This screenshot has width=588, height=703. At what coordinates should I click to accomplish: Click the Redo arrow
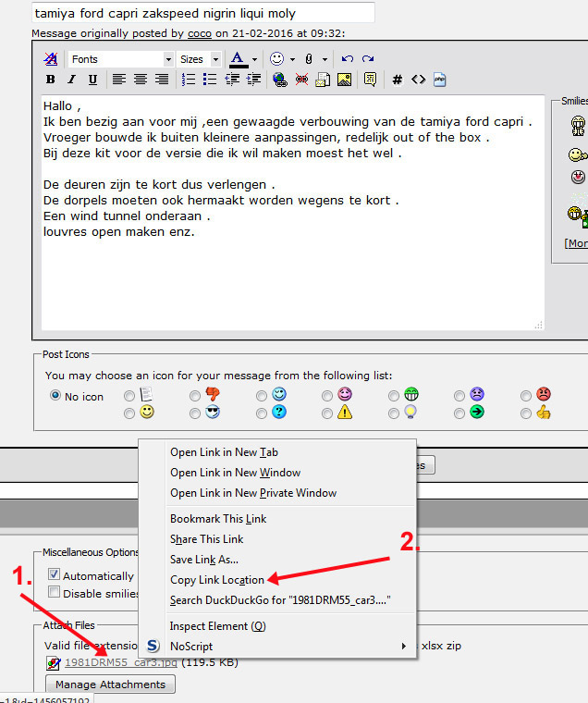coord(368,58)
